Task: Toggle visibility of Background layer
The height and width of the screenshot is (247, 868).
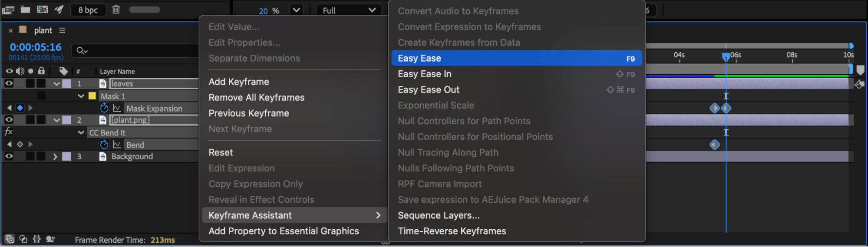Action: point(9,156)
